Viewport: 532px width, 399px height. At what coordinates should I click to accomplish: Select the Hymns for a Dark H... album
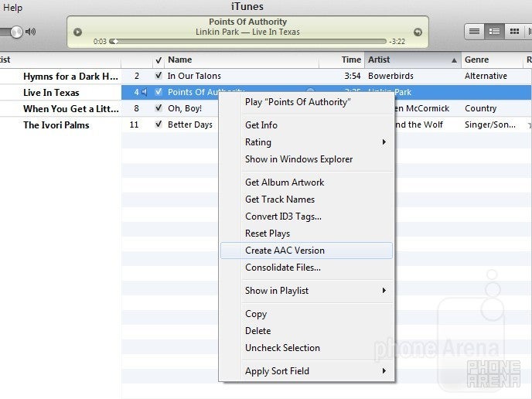(x=70, y=77)
